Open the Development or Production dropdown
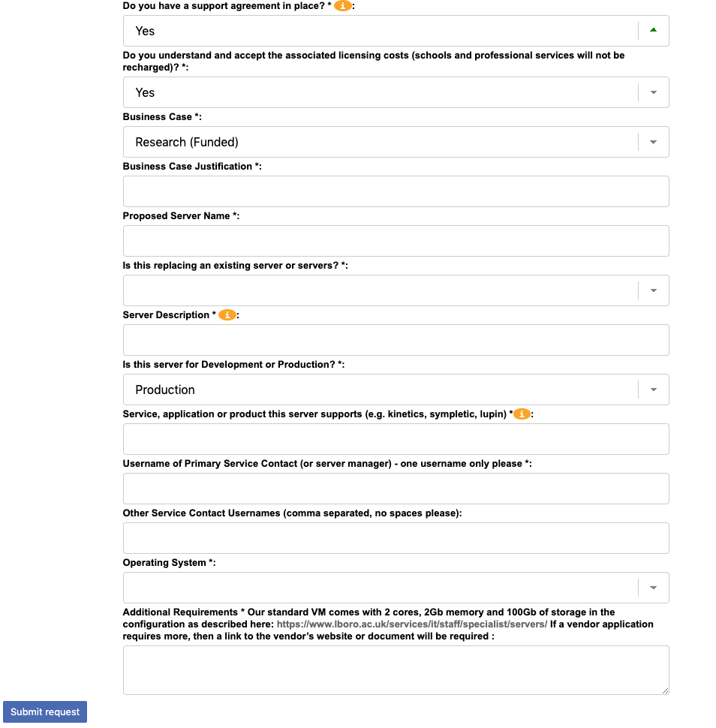This screenshot has width=716, height=728. 653,390
